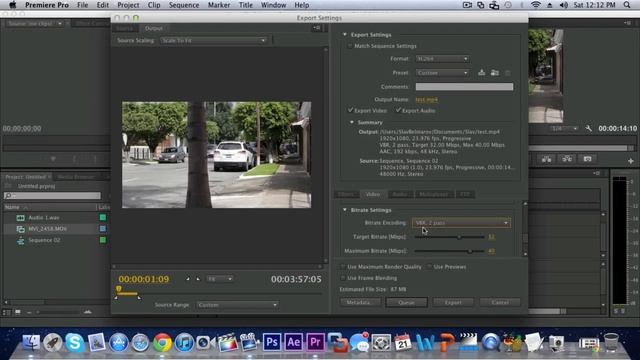Click the yellow playhead on export timeline
Image resolution: width=640 pixels, height=360 pixels.
(x=119, y=289)
